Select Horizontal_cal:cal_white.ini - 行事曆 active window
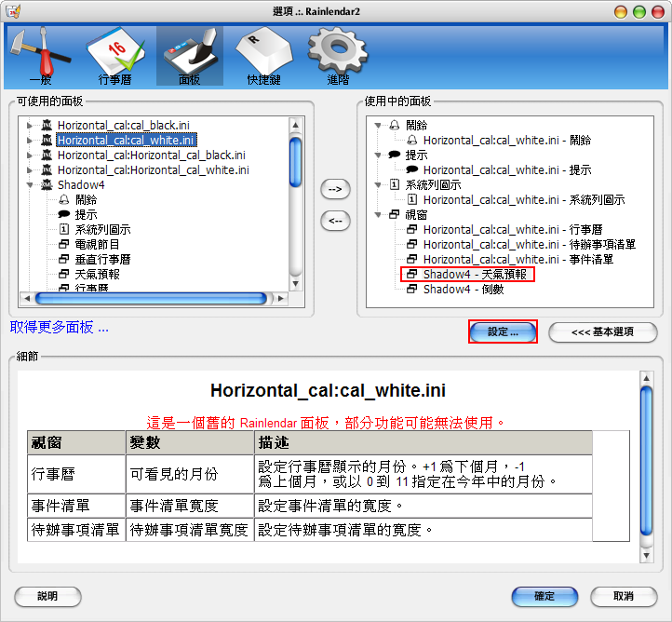This screenshot has width=672, height=622. click(x=513, y=229)
